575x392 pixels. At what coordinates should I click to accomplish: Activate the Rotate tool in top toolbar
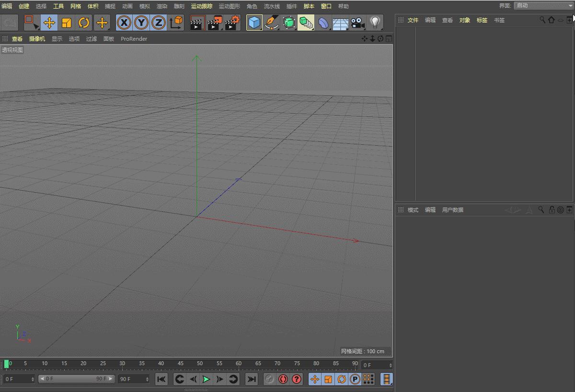84,23
